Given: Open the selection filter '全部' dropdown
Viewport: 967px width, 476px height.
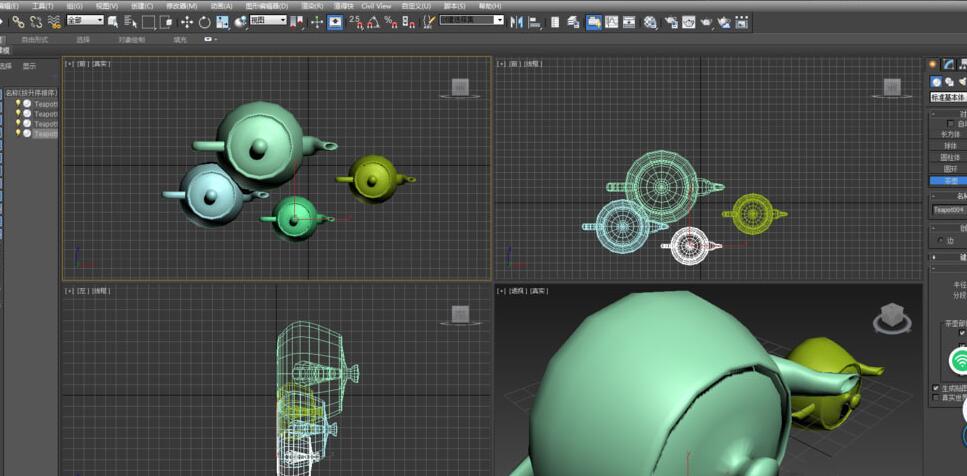Looking at the screenshot, I should coord(86,20).
